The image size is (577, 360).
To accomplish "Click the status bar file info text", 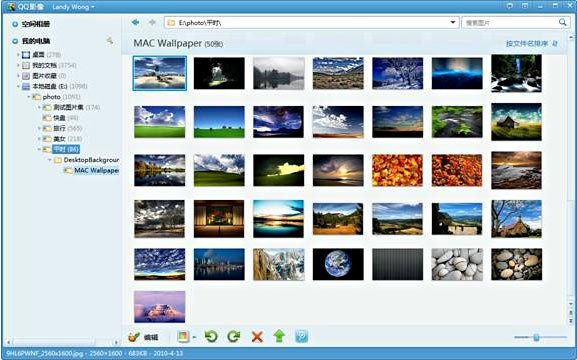I will 95,354.
